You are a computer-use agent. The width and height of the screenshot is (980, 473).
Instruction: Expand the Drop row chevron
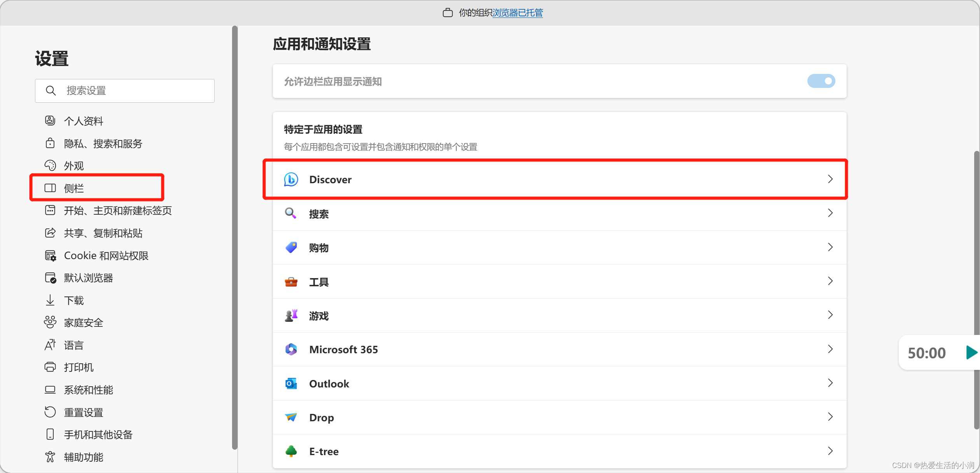pyautogui.click(x=830, y=417)
